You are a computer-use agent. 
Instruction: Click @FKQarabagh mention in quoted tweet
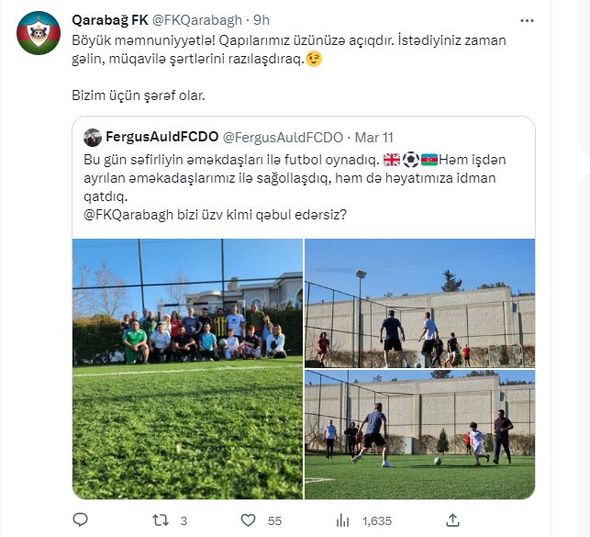[x=129, y=215]
